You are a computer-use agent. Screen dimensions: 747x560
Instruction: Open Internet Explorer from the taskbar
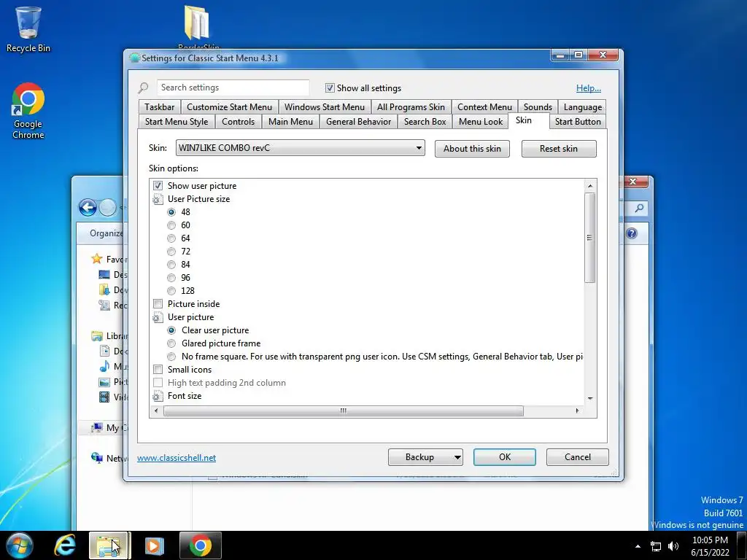tap(65, 545)
